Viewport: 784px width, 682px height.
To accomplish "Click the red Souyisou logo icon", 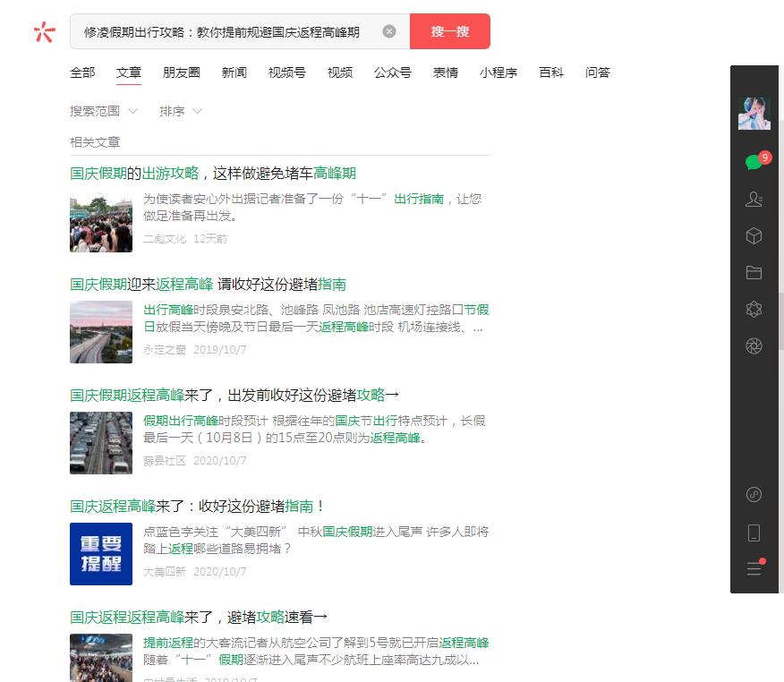I will tap(45, 32).
